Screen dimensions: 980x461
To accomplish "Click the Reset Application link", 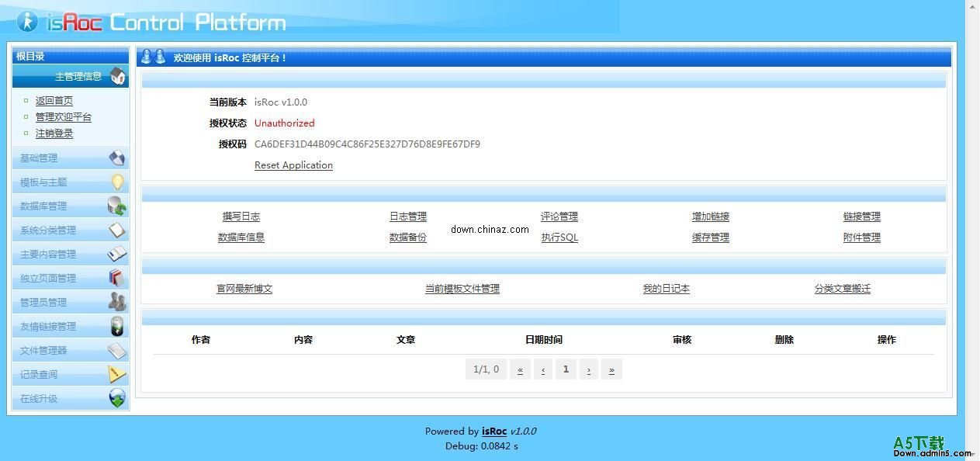I will tap(293, 165).
